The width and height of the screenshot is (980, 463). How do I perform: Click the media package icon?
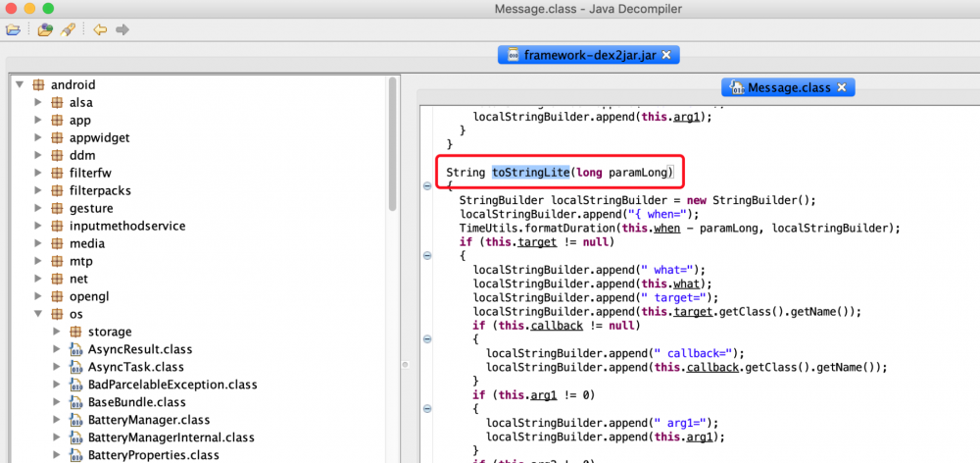point(57,243)
